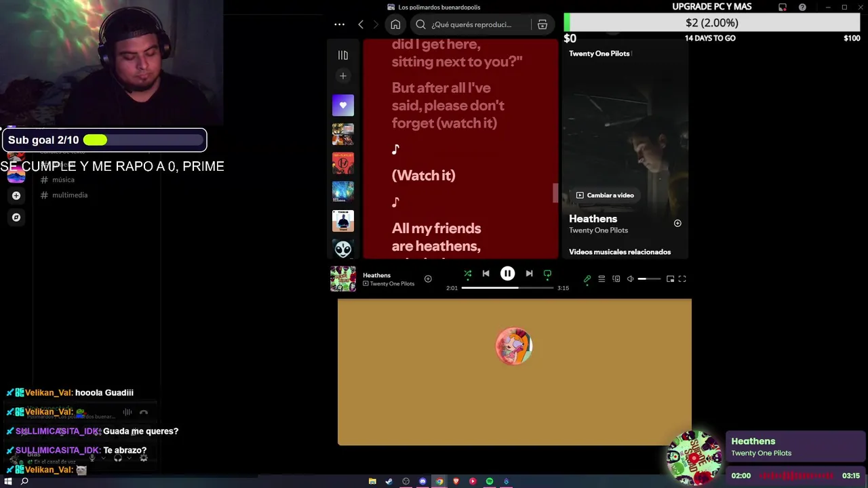Image resolution: width=868 pixels, height=488 pixels.
Task: Toggle repeat mode in Spotify player
Action: [547, 274]
